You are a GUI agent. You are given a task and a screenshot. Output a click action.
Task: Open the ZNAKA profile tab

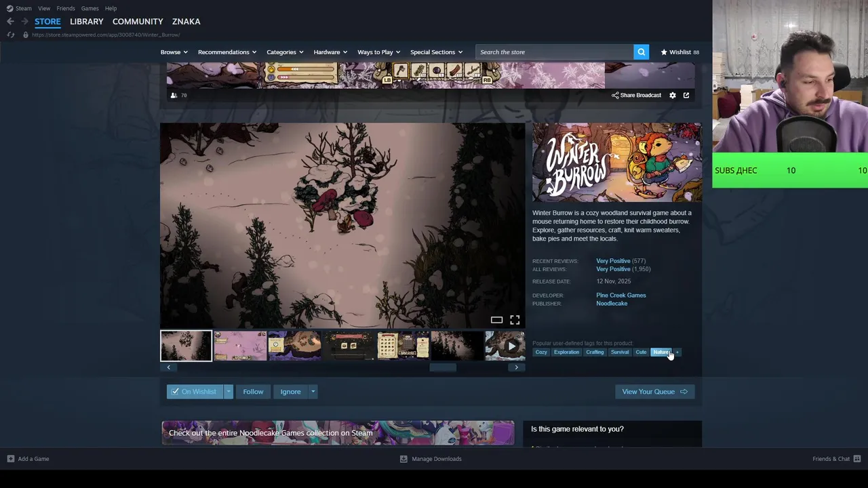point(186,22)
